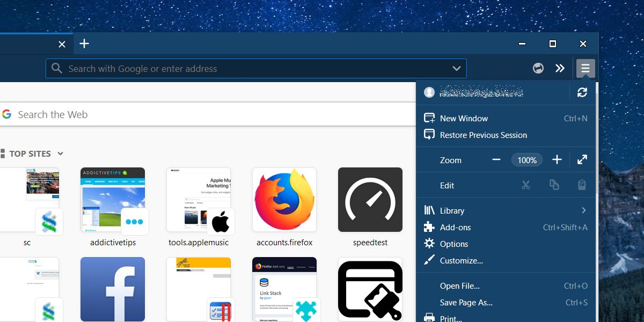Open the accounts.firefox top site tile
The height and width of the screenshot is (322, 644).
click(284, 200)
